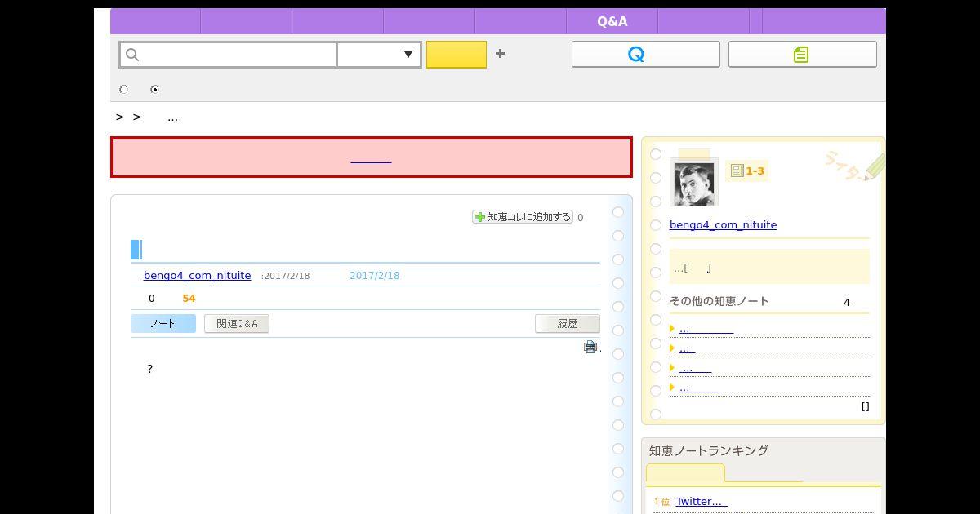Open the 履歴 history button
Screen dimensions: 980x514
point(568,324)
